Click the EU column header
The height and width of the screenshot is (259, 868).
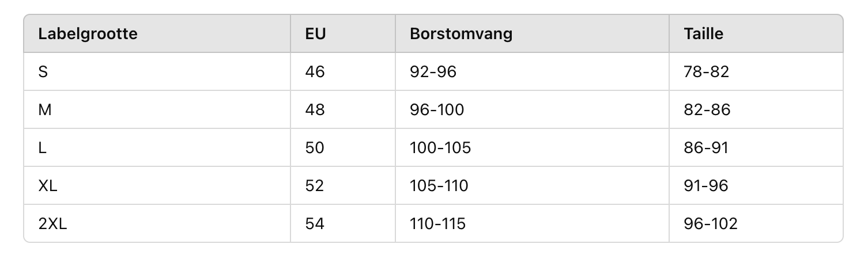pyautogui.click(x=315, y=34)
